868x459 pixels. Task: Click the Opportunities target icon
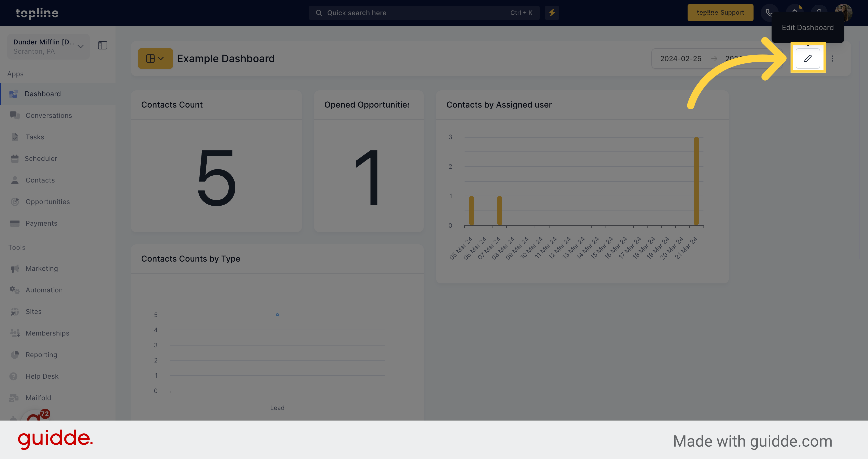[15, 202]
